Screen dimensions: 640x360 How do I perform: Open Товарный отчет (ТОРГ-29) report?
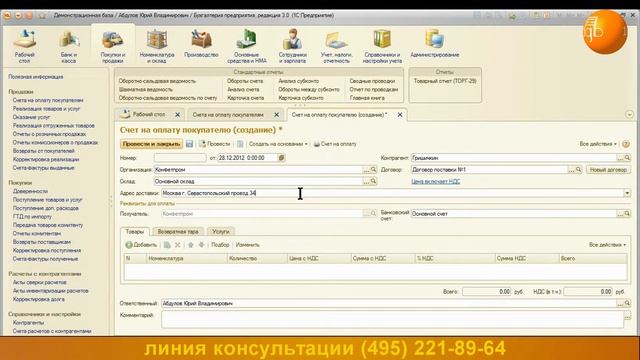(445, 81)
